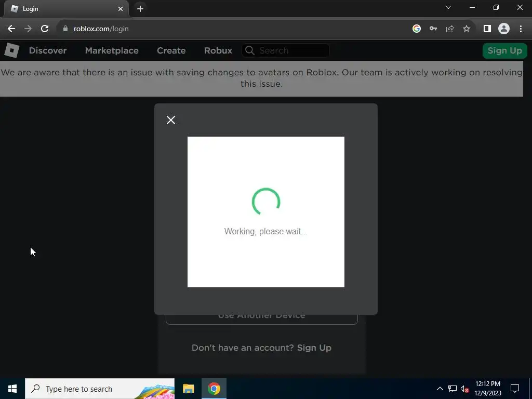532x399 pixels.
Task: Go back to the previous page
Action: (x=11, y=29)
